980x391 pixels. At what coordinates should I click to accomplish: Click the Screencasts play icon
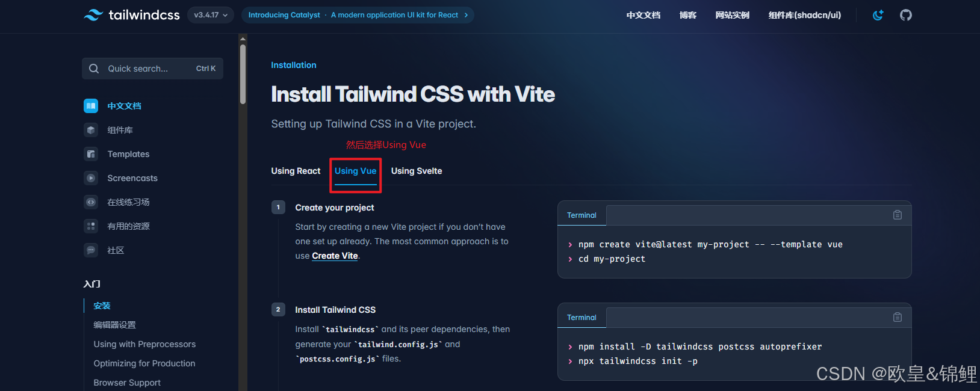(91, 178)
